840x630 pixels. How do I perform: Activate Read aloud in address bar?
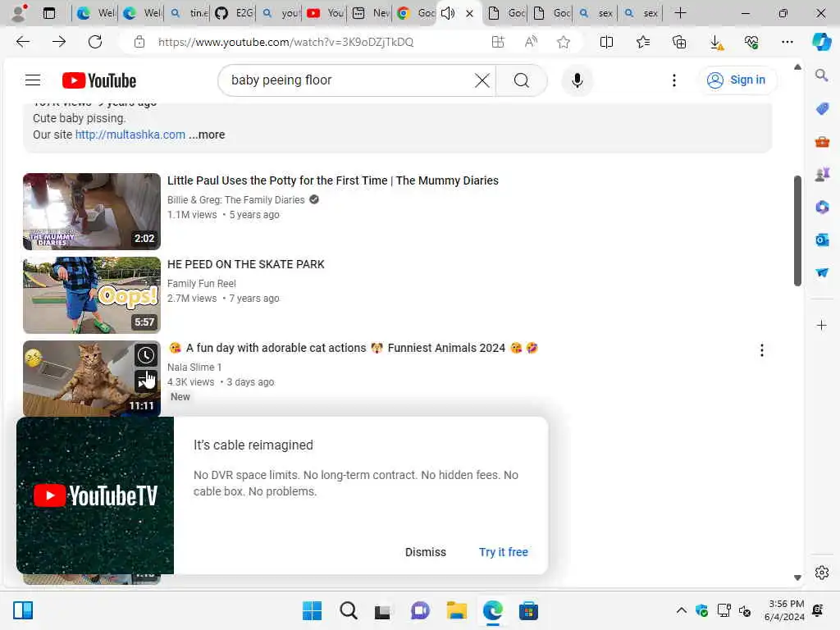click(531, 42)
